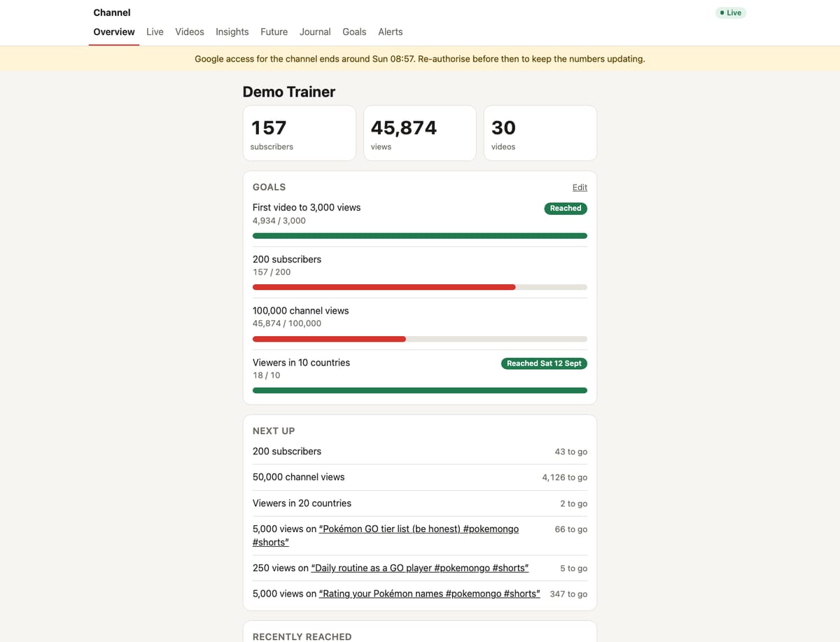Screen dimensions: 840x642
Task: Click the 2 to go value
Action: coord(574,504)
